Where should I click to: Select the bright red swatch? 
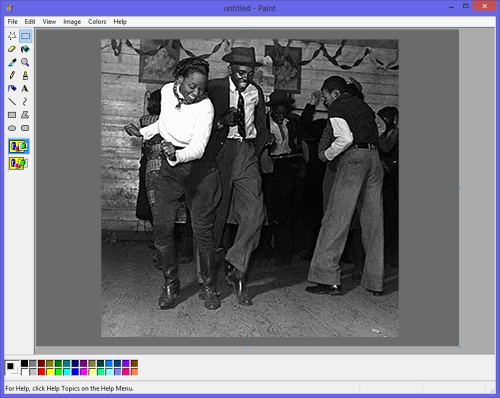pos(41,372)
